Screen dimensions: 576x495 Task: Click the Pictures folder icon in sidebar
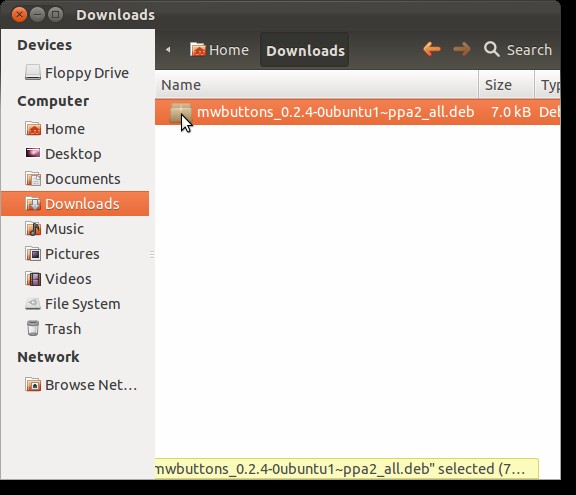click(33, 254)
